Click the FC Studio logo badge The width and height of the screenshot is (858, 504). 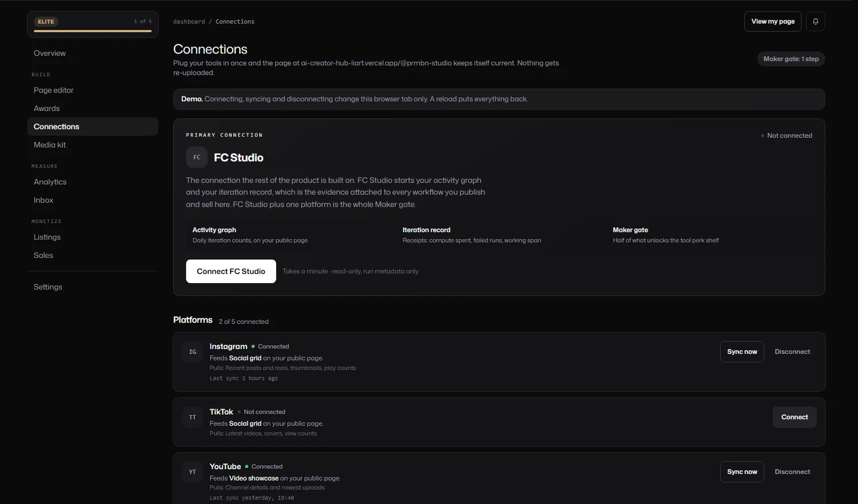[x=196, y=157]
